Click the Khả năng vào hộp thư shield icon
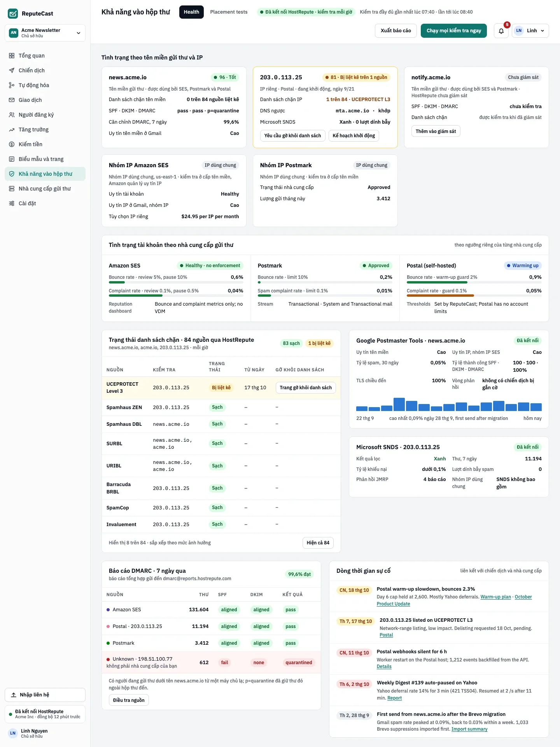 click(x=12, y=174)
